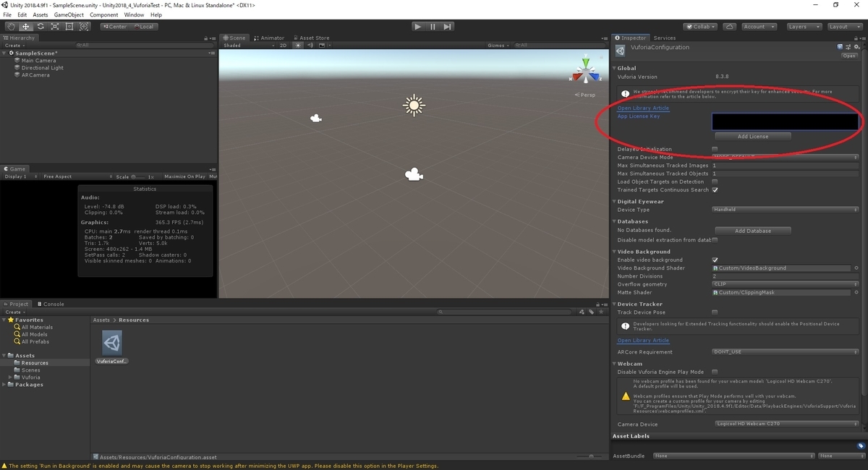Click the Open button in Inspector header
The width and height of the screenshot is (868, 470).
849,56
